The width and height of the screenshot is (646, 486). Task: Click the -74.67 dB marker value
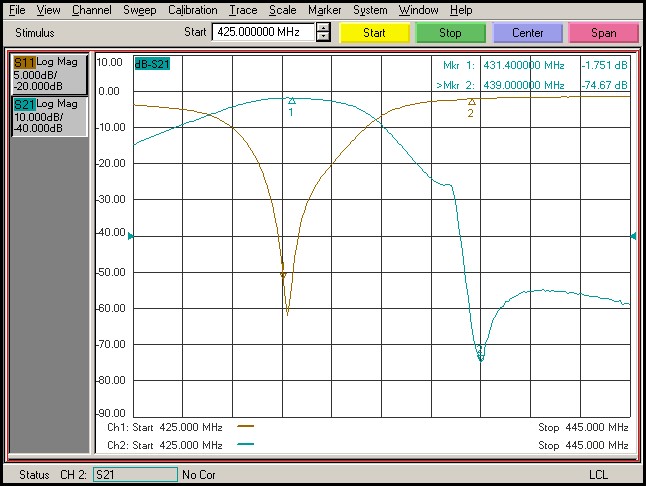[604, 85]
